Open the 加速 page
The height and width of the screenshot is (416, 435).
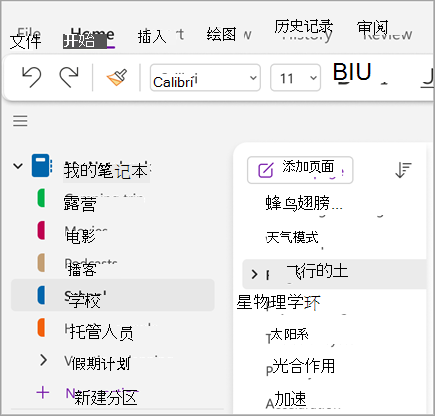click(x=290, y=399)
